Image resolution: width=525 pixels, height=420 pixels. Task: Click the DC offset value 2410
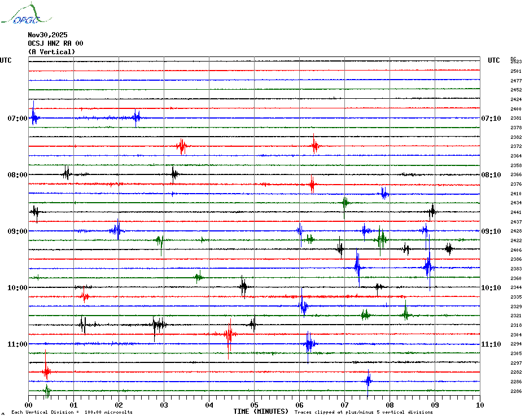click(x=516, y=194)
